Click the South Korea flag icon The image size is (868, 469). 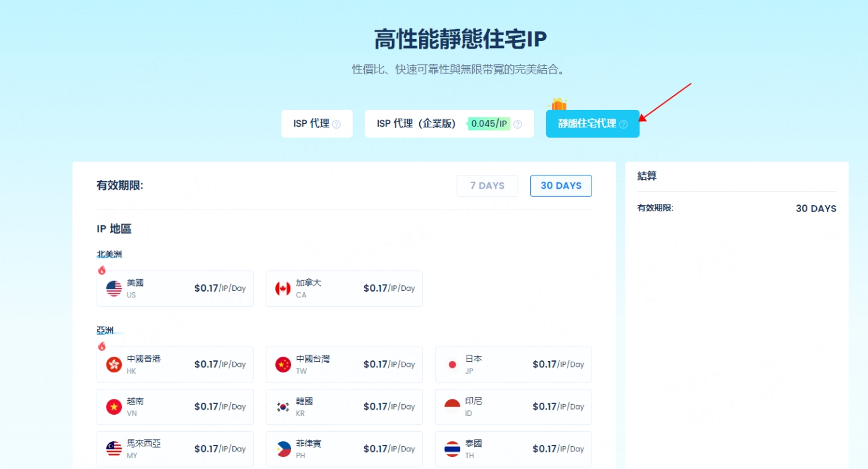click(283, 407)
